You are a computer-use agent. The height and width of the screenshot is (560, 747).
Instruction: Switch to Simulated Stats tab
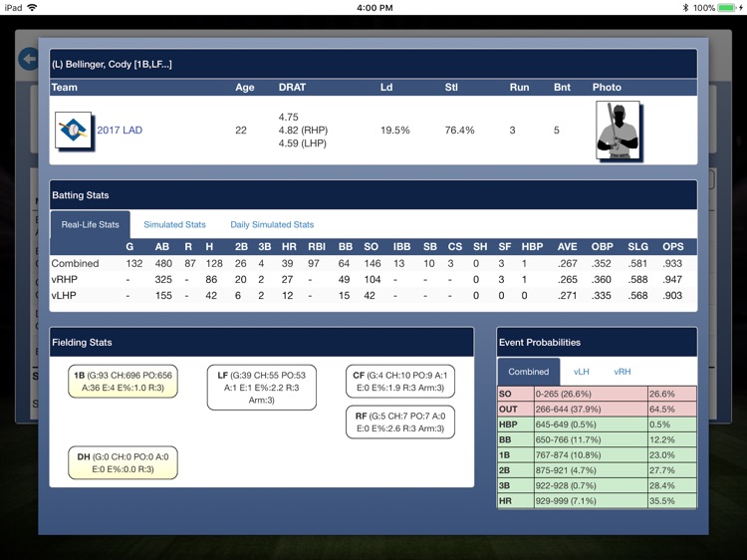coord(175,224)
